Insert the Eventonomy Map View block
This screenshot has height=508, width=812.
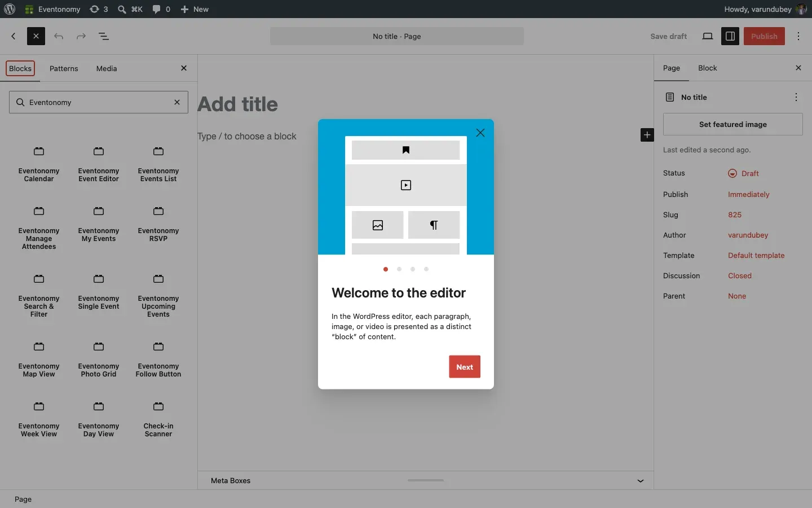point(39,360)
